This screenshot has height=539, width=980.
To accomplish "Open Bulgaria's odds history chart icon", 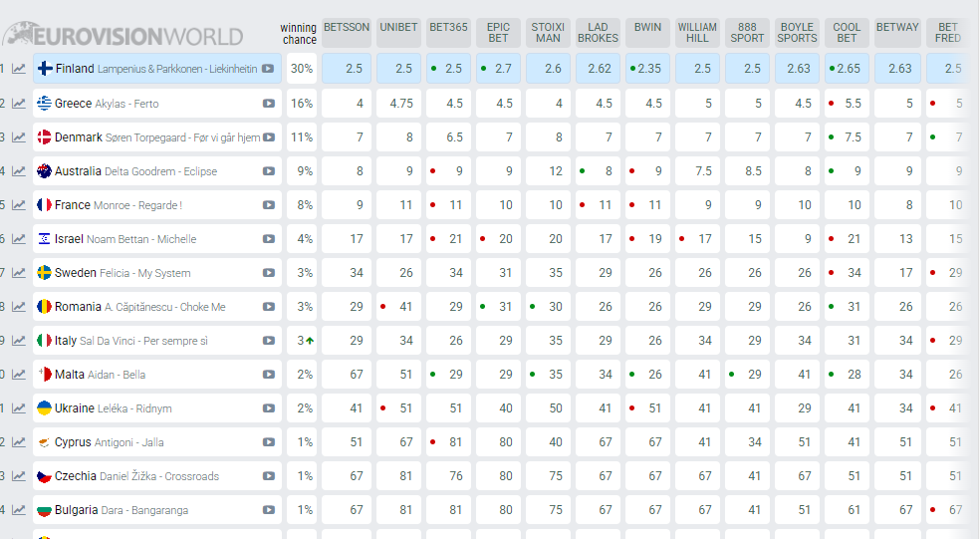I will [x=19, y=510].
